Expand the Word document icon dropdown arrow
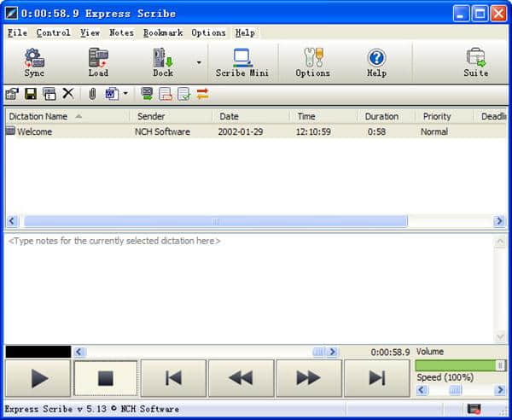The image size is (512, 420). click(x=125, y=94)
